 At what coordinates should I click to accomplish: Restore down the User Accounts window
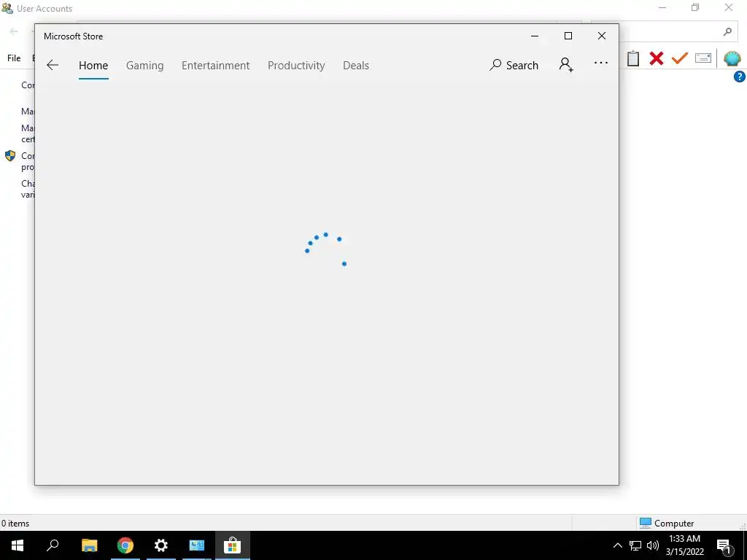point(695,7)
